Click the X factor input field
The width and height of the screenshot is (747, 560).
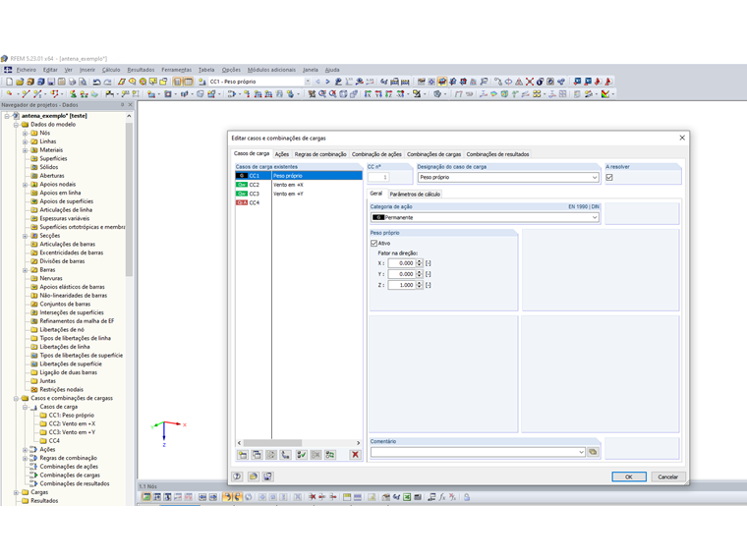[402, 263]
